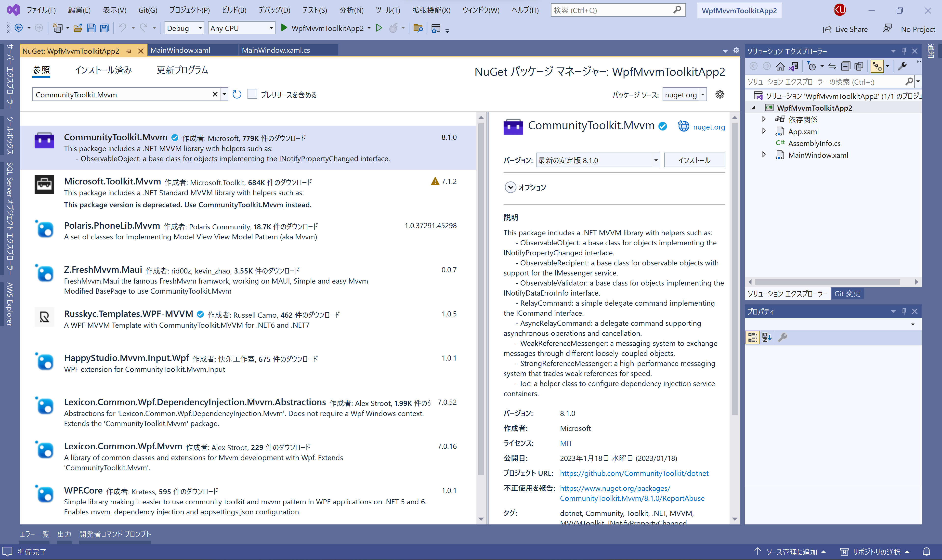942x560 pixels.
Task: Click the Live Share button
Action: 845,29
